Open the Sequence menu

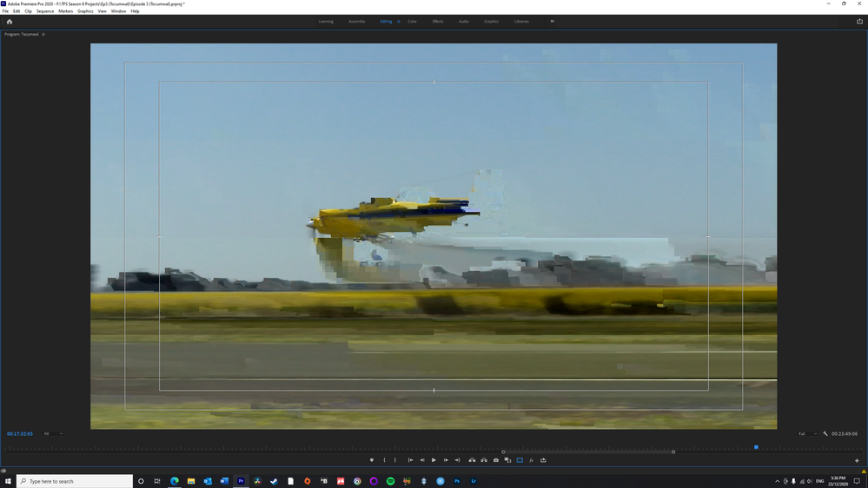(x=45, y=11)
